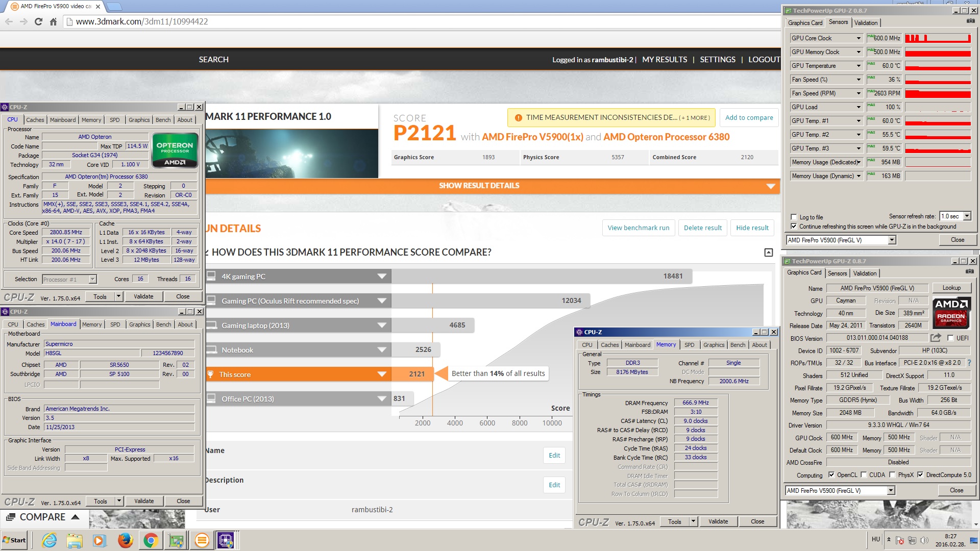Viewport: 980px width, 551px height.
Task: Click the Fan Speed (RPM) sensor graph
Action: [x=938, y=93]
